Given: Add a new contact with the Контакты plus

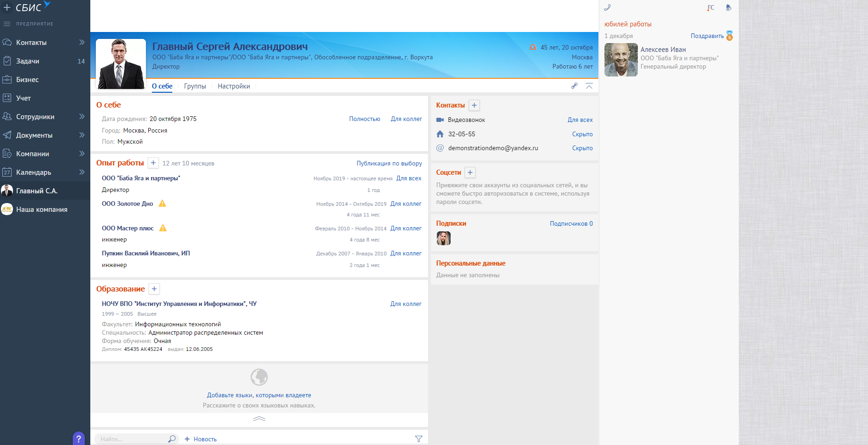Looking at the screenshot, I should (474, 105).
